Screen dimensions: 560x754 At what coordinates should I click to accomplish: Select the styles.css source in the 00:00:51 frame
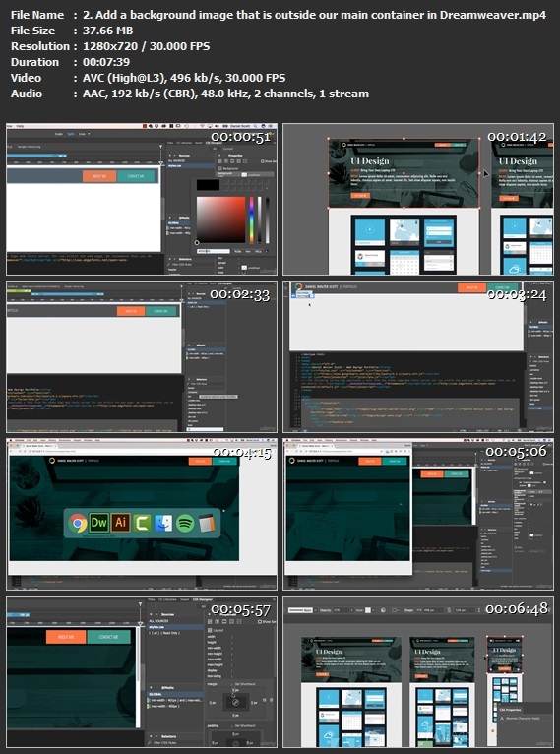point(191,166)
